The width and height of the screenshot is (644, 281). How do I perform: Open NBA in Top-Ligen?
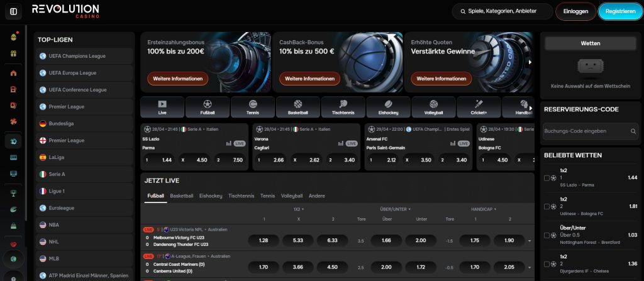85,224
